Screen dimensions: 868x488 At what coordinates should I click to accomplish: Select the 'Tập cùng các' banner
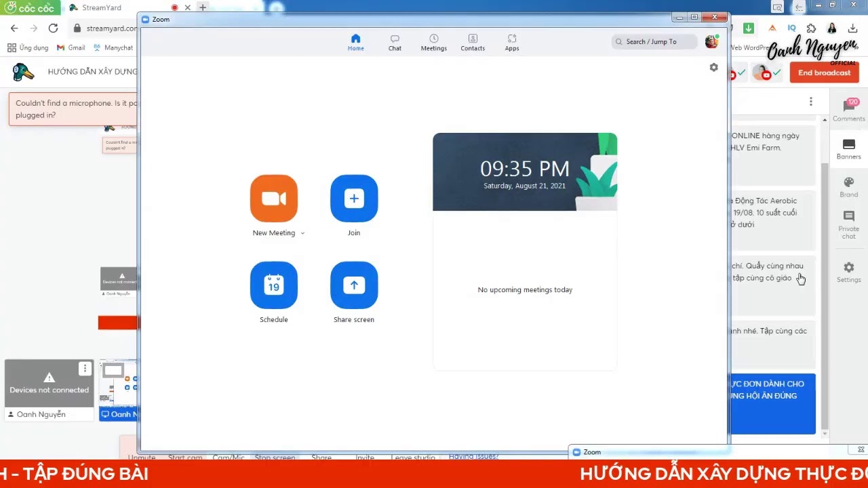tap(773, 344)
